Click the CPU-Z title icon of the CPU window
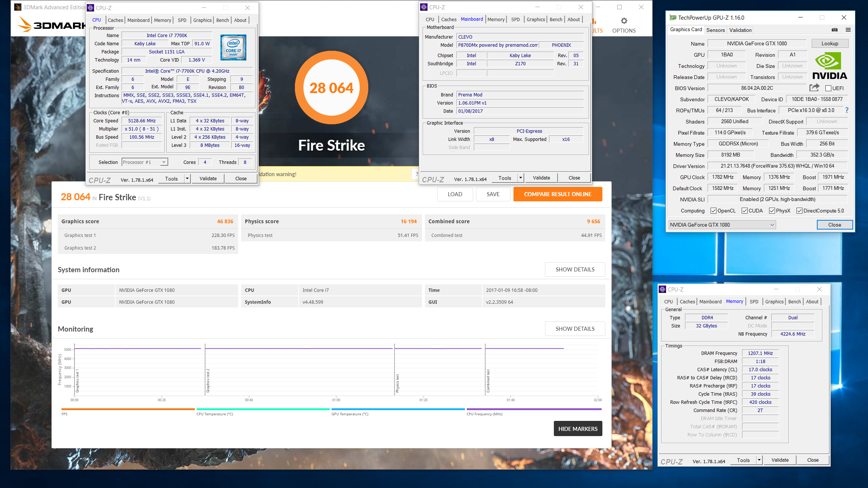868x488 pixels. 90,8
